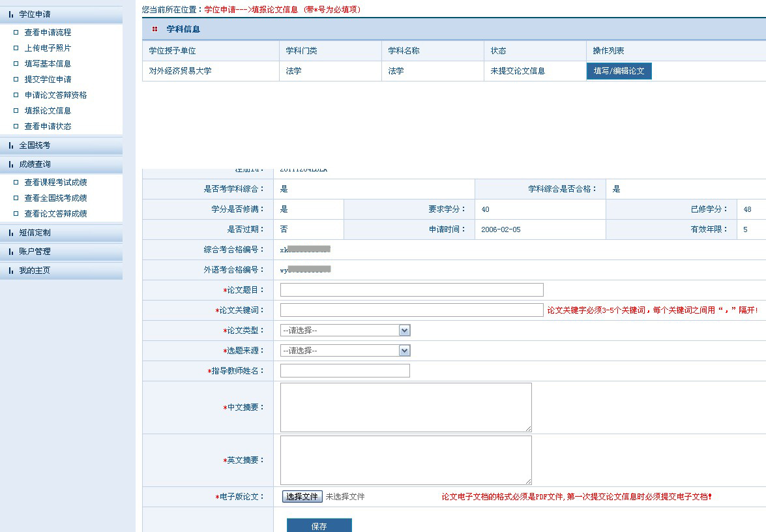This screenshot has width=766, height=532.
Task: Expand the 全国统考 sidebar section
Action: (61, 145)
